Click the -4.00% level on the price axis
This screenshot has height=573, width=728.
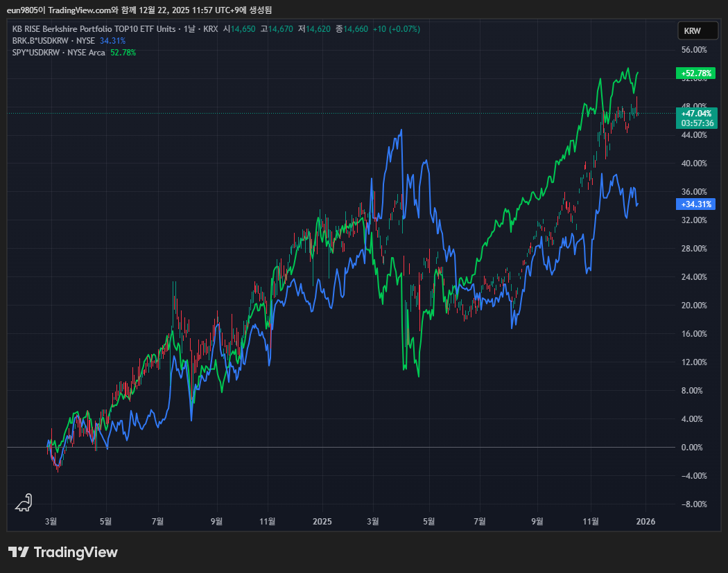coord(694,475)
